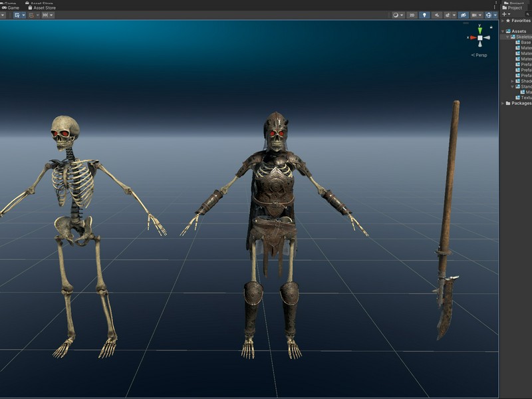
Task: Switch Persp projection label
Action: 479,55
